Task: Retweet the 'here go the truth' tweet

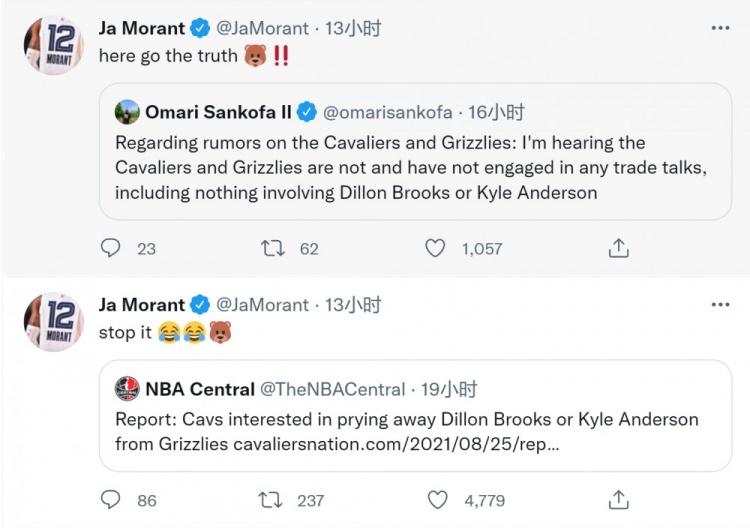Action: [x=273, y=248]
